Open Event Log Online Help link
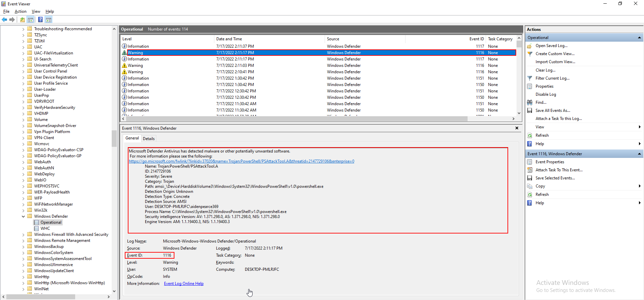Image resolution: width=644 pixels, height=300 pixels. pyautogui.click(x=184, y=284)
